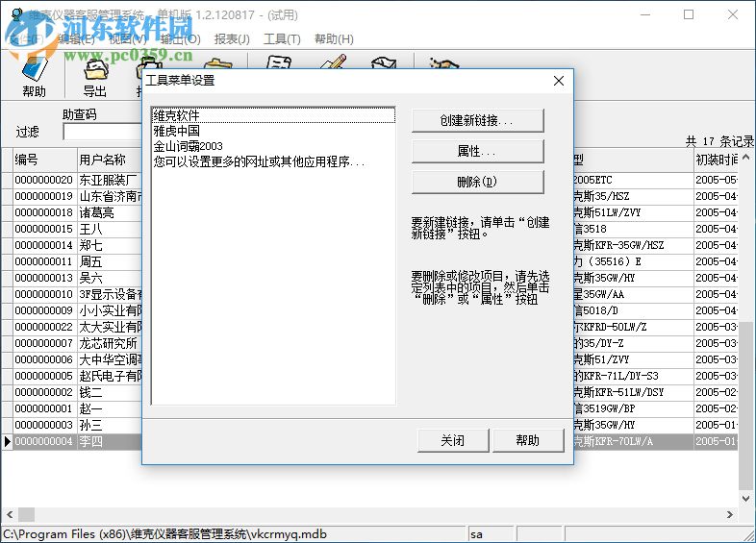
Task: Open the 输出(O) menu
Action: point(181,39)
